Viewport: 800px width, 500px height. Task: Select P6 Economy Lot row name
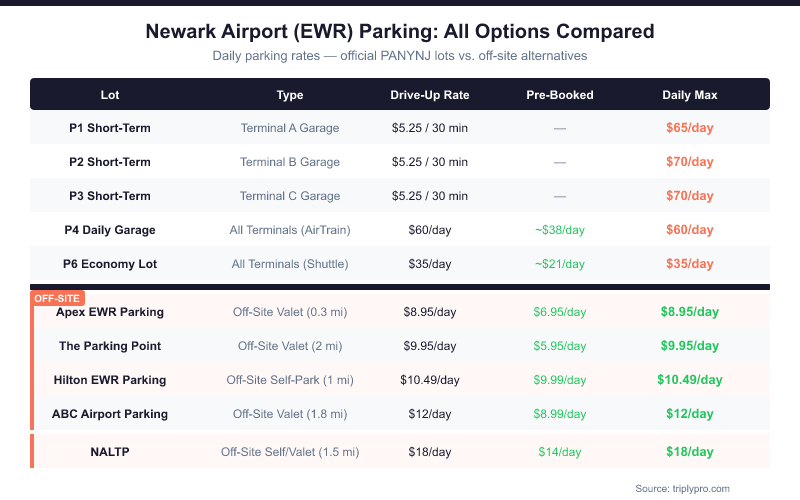pyautogui.click(x=110, y=264)
